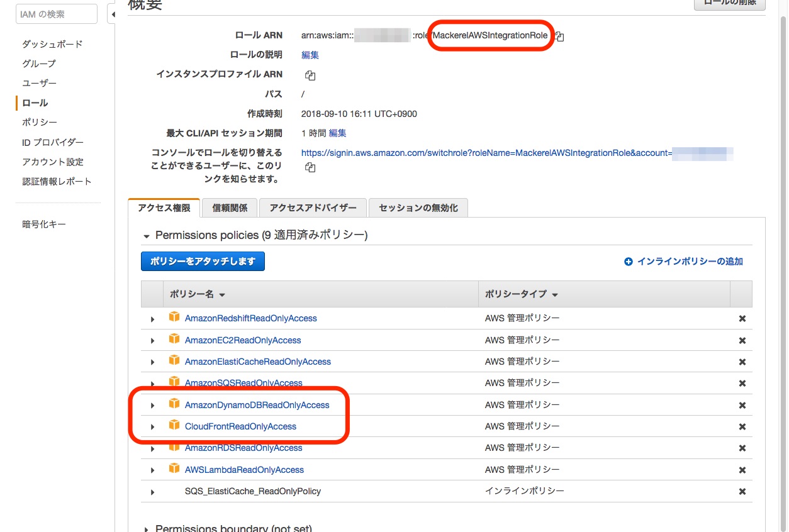Detach AmazonRedshiftReadOnlyAccess with its X
This screenshot has width=789, height=532.
click(x=742, y=319)
